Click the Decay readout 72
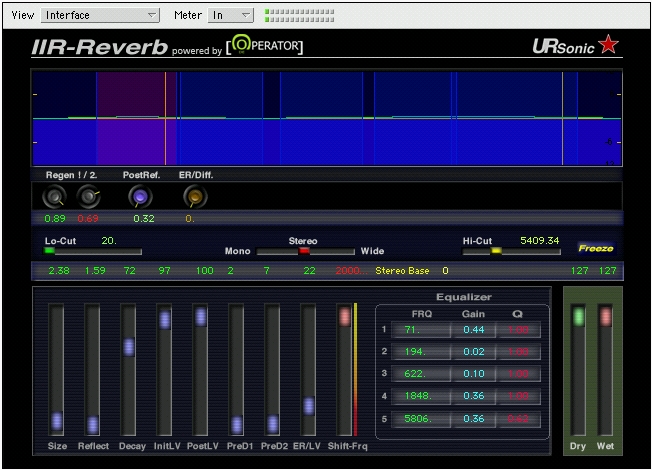652x470 pixels. 130,271
